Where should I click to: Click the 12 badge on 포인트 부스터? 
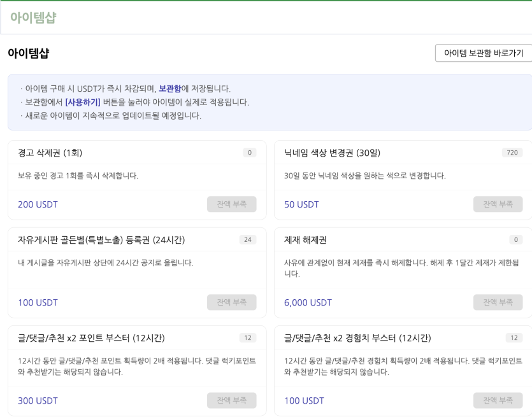click(x=248, y=337)
